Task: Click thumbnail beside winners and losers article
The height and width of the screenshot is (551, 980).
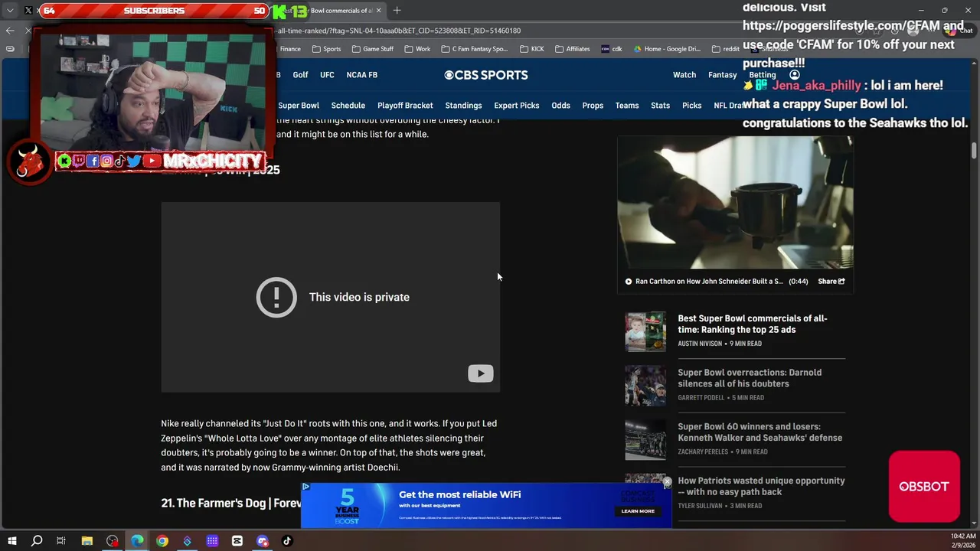Action: (x=645, y=439)
